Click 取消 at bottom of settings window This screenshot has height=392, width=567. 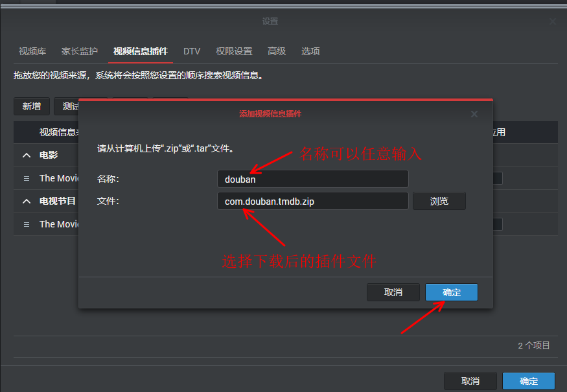[x=470, y=381]
